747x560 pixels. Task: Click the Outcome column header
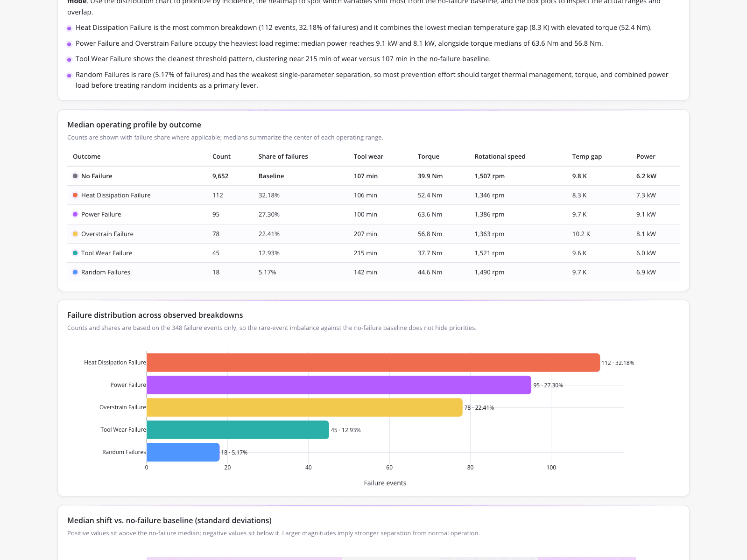pos(86,156)
